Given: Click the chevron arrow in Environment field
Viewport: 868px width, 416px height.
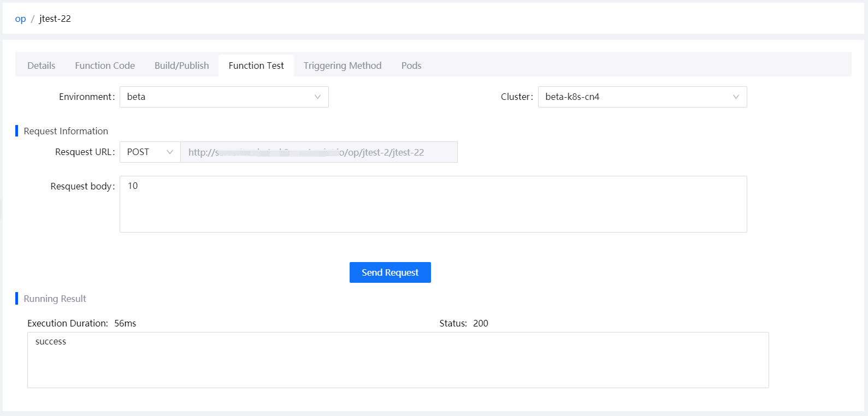Looking at the screenshot, I should click(x=317, y=97).
